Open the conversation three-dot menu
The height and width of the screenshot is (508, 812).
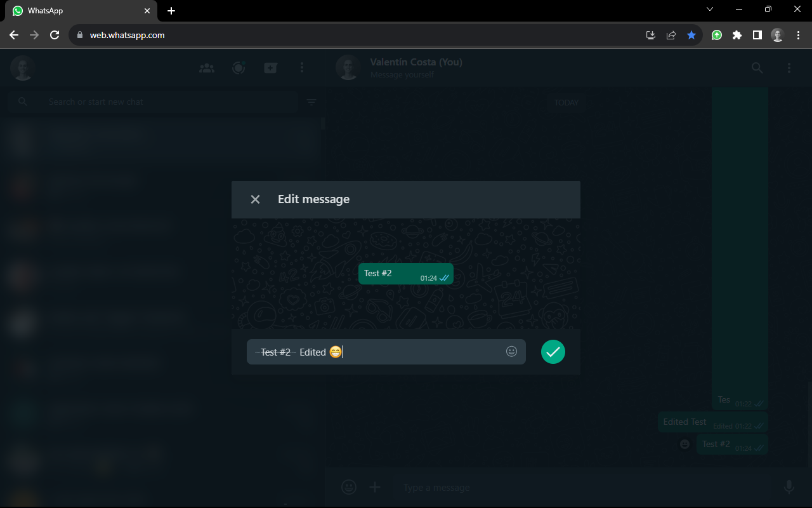pyautogui.click(x=789, y=67)
